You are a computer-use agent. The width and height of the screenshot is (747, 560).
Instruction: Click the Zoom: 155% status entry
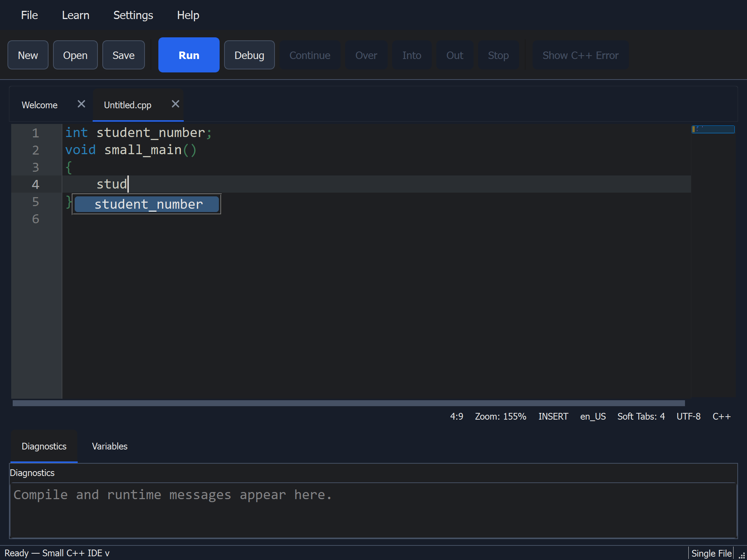click(500, 416)
